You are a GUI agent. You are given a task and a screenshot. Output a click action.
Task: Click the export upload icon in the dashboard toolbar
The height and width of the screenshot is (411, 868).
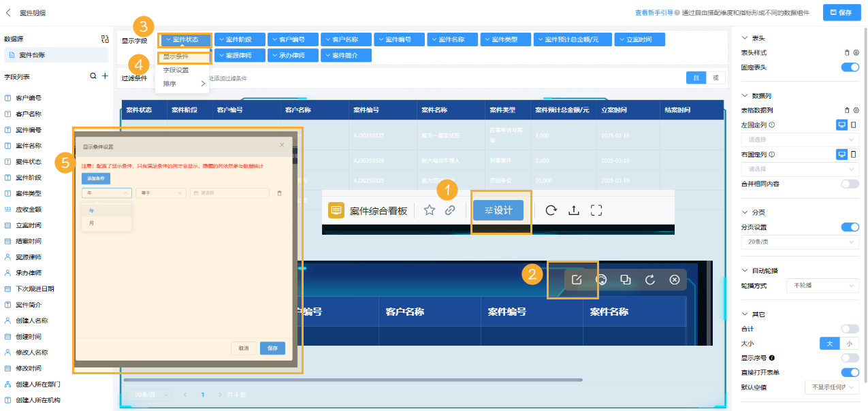pos(575,210)
